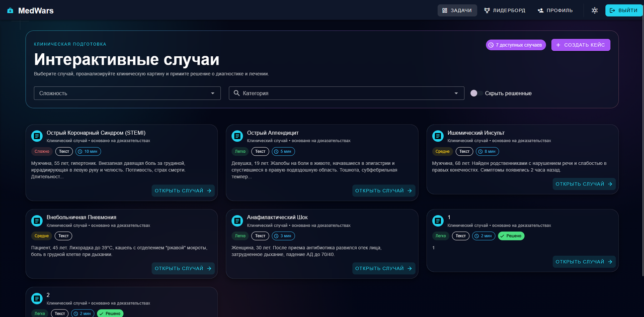This screenshot has height=317, width=644.
Task: Click inside the Категория search field
Action: [x=347, y=93]
